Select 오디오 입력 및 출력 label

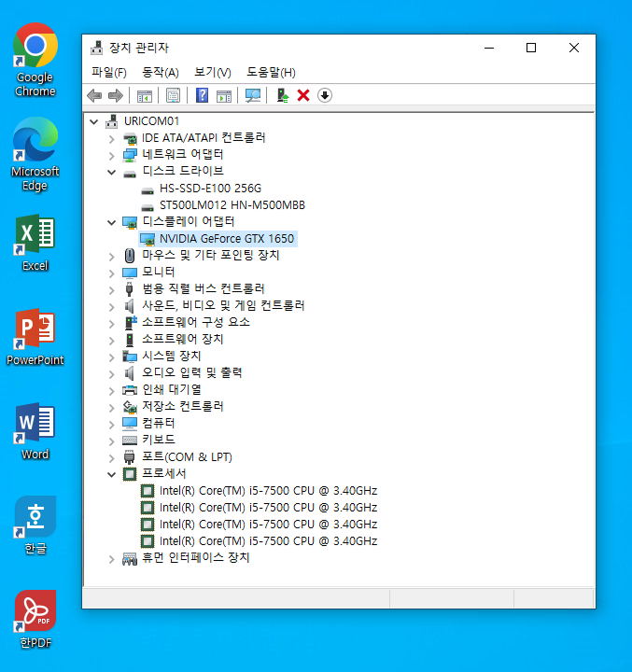[x=191, y=372]
